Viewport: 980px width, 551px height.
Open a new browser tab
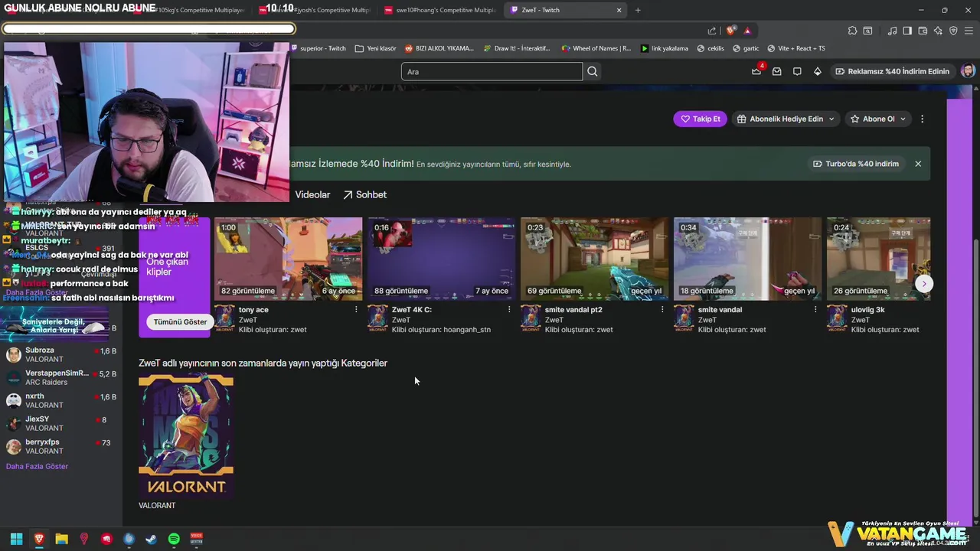pyautogui.click(x=638, y=10)
